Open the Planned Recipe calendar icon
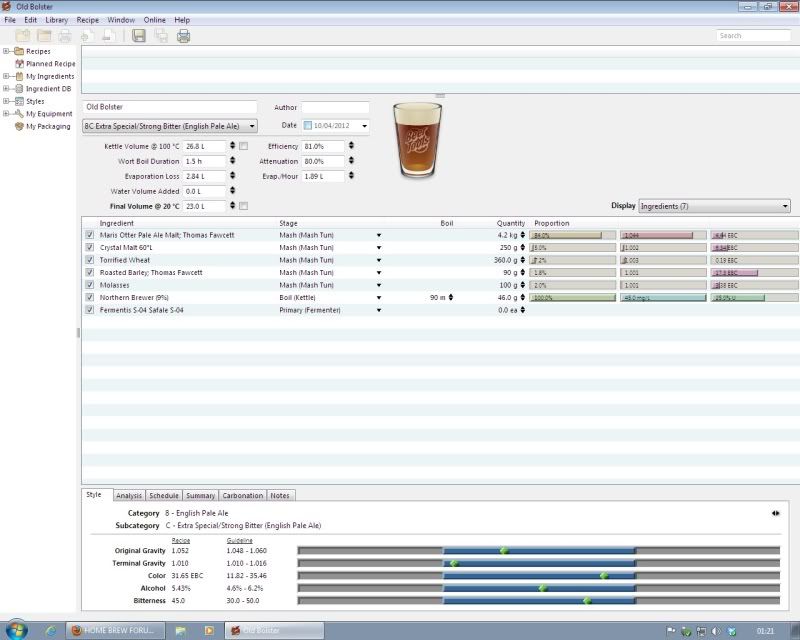This screenshot has height=640, width=800. (19, 64)
